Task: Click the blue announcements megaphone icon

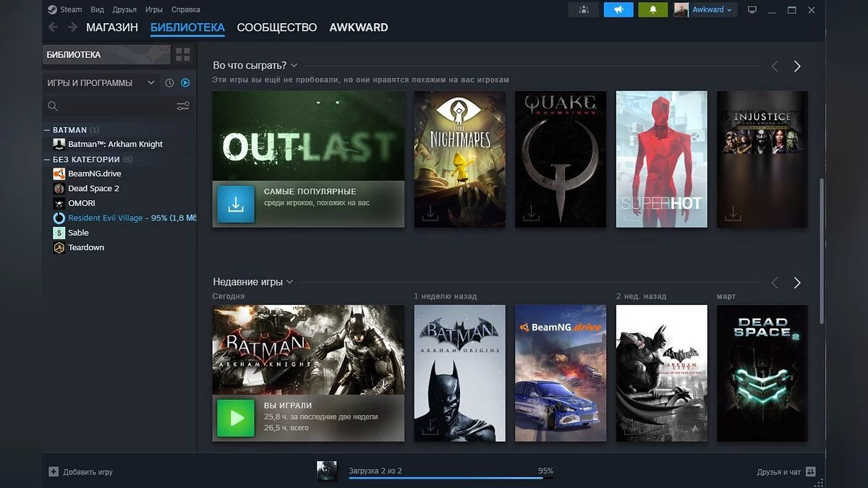Action: click(618, 9)
